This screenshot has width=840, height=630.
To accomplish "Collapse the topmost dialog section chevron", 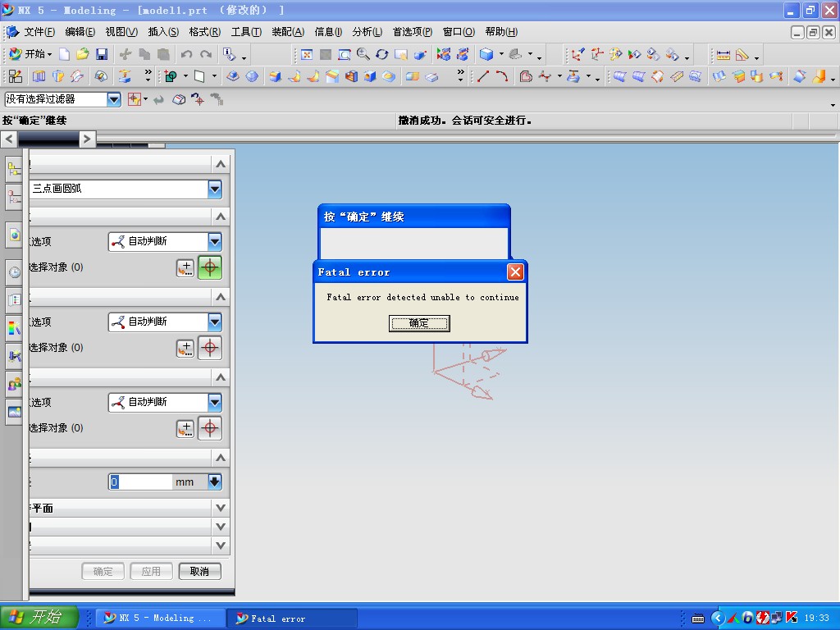I will click(221, 164).
